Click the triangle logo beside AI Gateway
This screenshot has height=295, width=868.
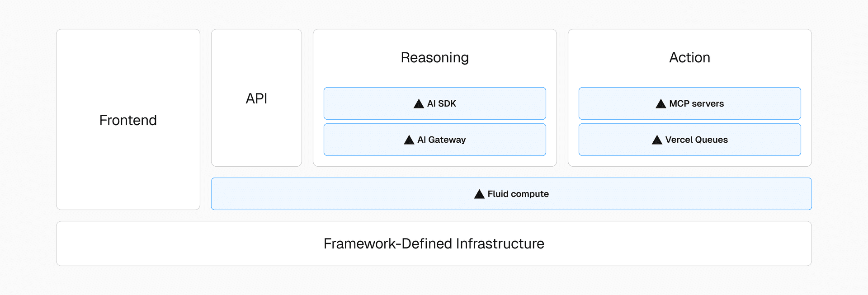coord(409,140)
